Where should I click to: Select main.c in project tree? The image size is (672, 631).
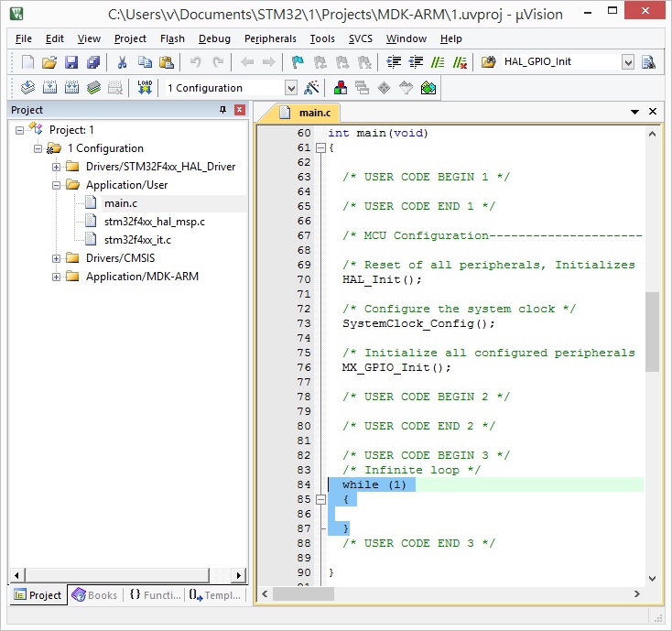coord(121,203)
